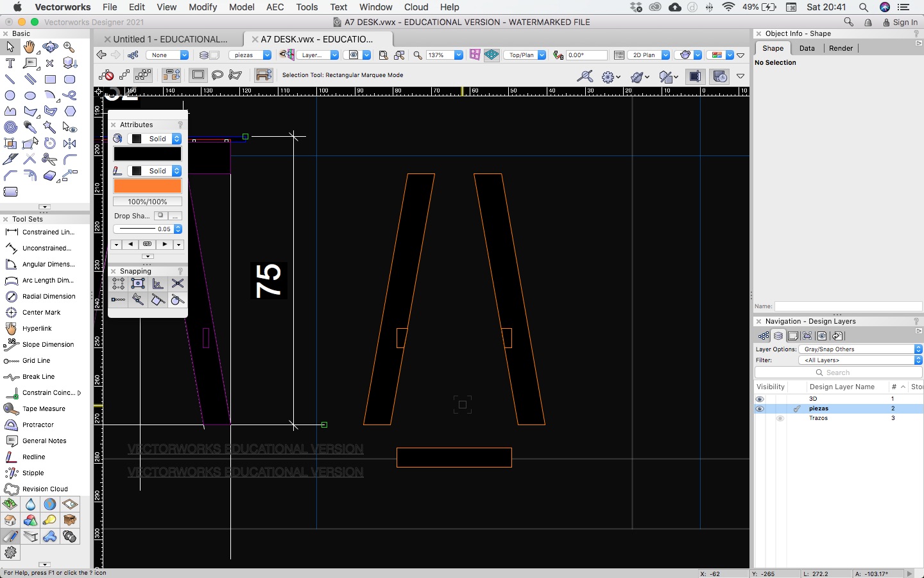Select the Fillet tool

(69, 159)
